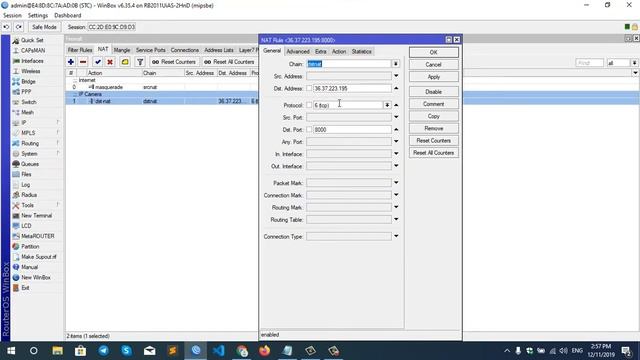
Task: Click OK in NAT Rule dialog
Action: pos(433,52)
